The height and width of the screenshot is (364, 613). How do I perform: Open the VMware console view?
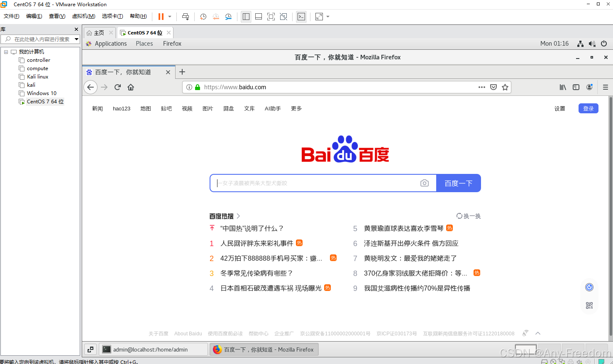tap(301, 17)
